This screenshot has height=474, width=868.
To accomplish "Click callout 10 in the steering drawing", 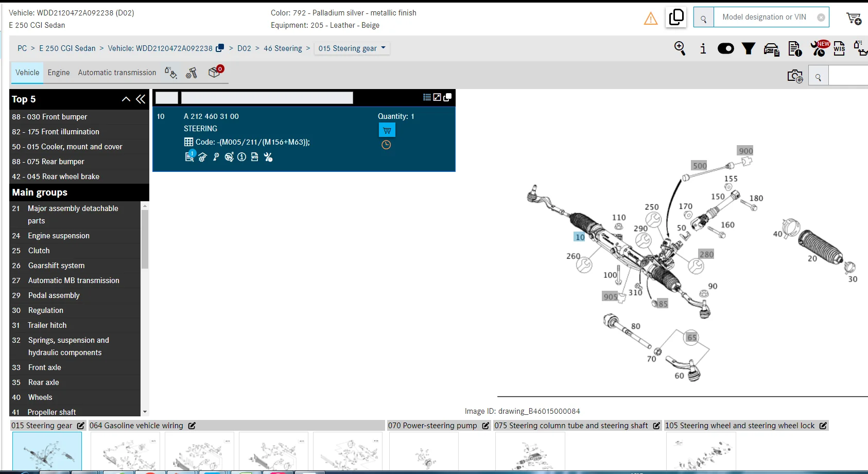I will coord(580,237).
